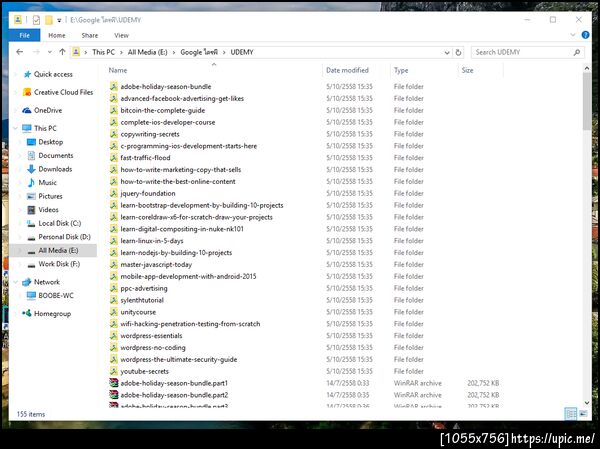Open the Customize Quick Access Toolbar dropdown arrow
600x449 pixels.
point(59,20)
